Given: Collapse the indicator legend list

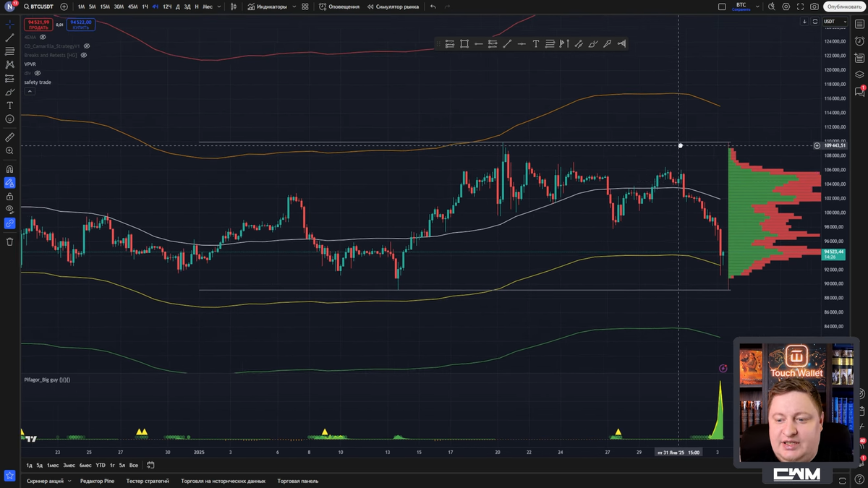Looking at the screenshot, I should click(29, 91).
